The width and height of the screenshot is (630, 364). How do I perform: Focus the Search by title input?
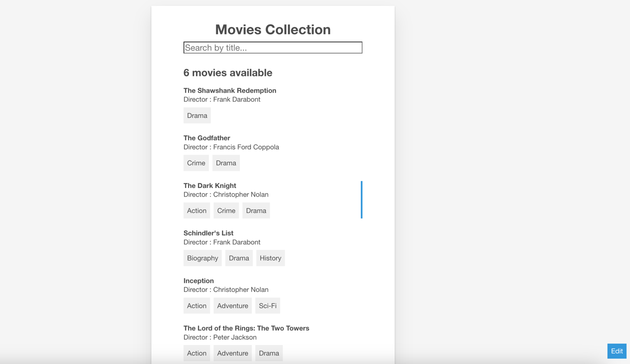pyautogui.click(x=273, y=48)
